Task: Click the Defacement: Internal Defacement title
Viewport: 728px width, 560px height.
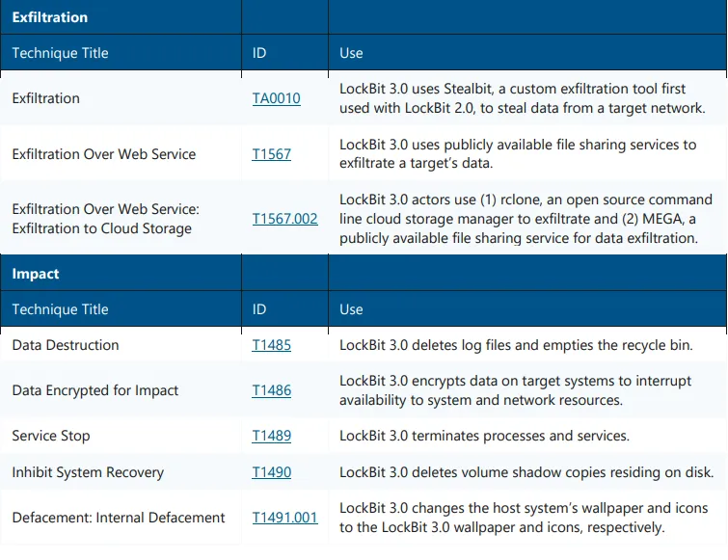Action: 119,518
